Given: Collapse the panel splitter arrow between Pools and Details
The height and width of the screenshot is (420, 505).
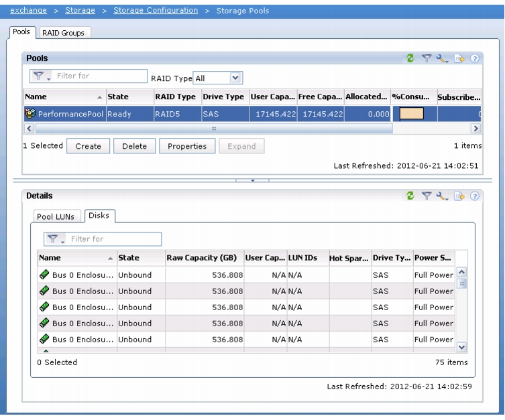Looking at the screenshot, I should (x=252, y=180).
